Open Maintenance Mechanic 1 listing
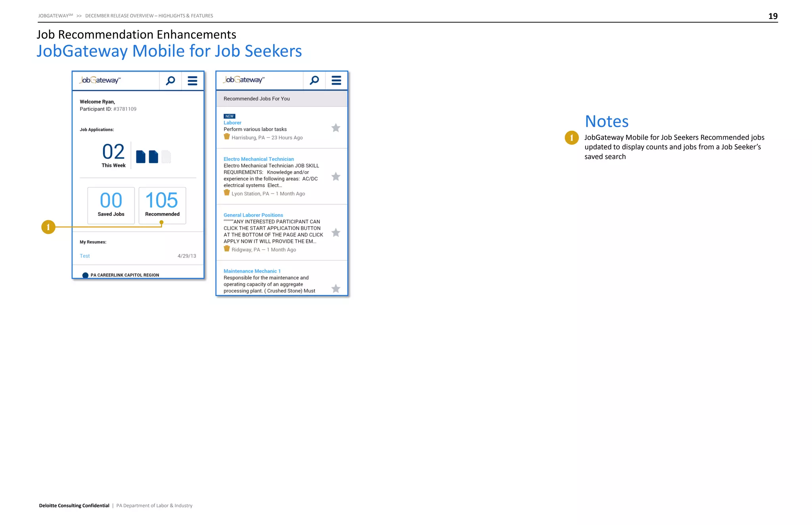812x525 pixels. click(x=252, y=271)
